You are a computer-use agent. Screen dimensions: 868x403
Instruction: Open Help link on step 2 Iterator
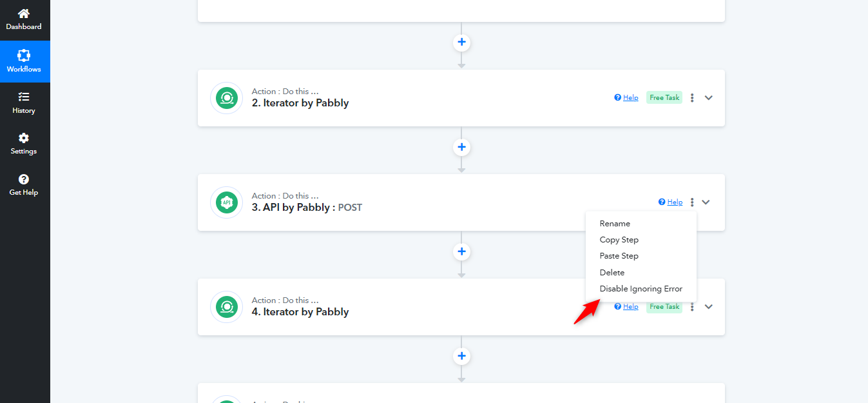(626, 98)
